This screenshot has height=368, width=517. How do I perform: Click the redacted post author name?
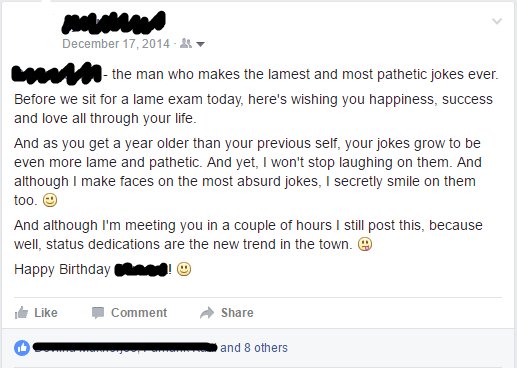click(x=114, y=23)
